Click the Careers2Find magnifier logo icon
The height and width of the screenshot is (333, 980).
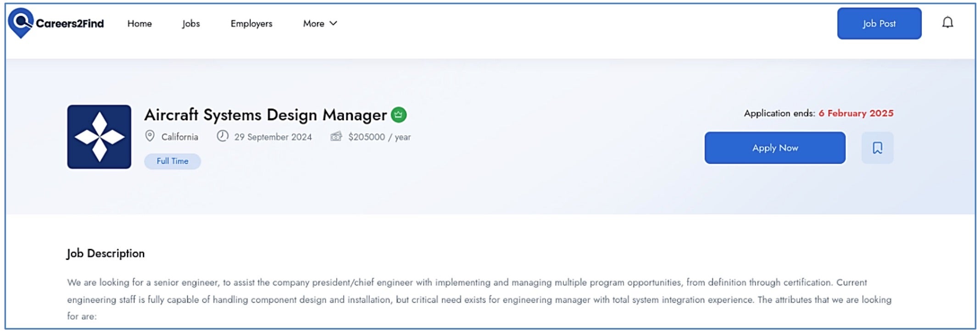pos(21,22)
